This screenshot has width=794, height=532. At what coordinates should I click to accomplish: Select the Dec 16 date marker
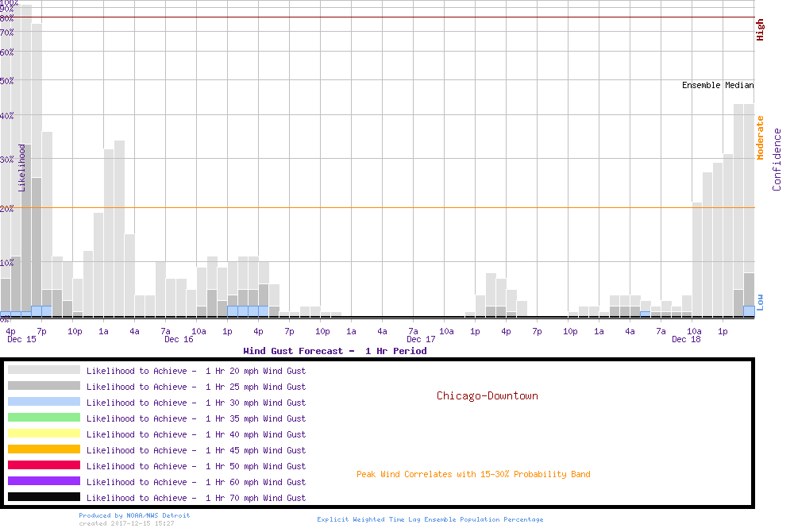tap(179, 339)
